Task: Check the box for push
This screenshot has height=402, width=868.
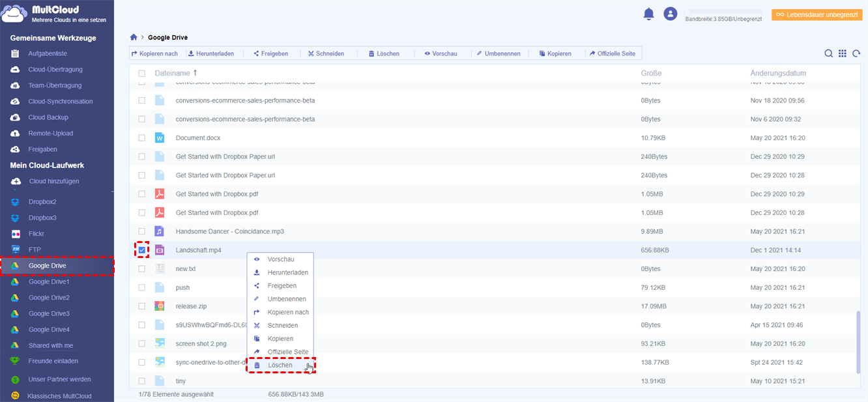Action: 142,287
